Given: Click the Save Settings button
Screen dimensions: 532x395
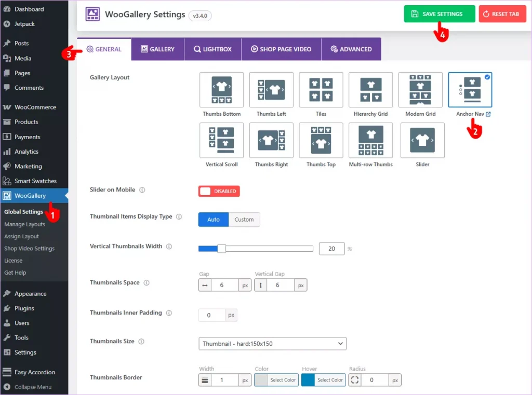Looking at the screenshot, I should [440, 14].
